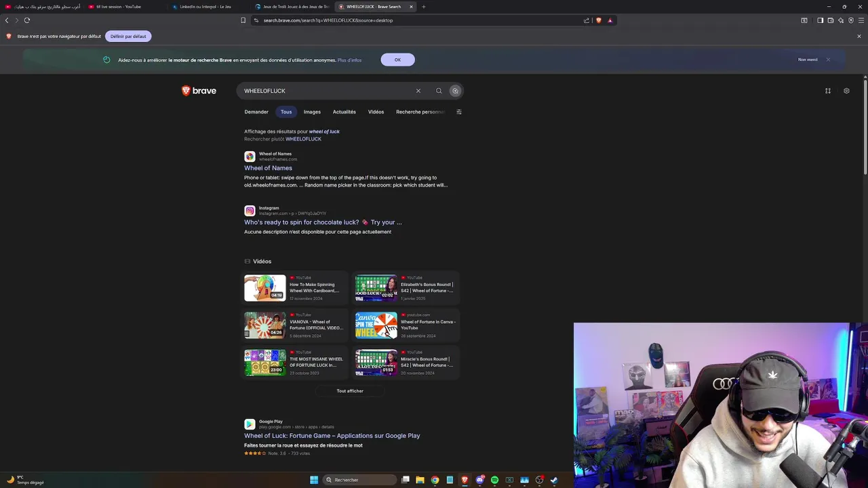868x488 pixels.
Task: Click the Brave logo on the search page
Action: click(199, 91)
